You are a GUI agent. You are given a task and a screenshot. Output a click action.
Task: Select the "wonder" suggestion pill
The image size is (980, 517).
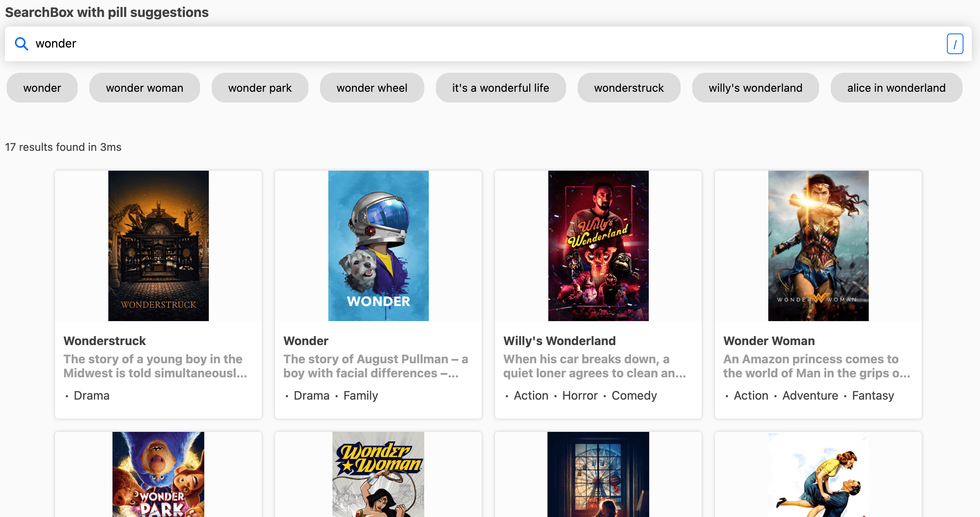[42, 88]
